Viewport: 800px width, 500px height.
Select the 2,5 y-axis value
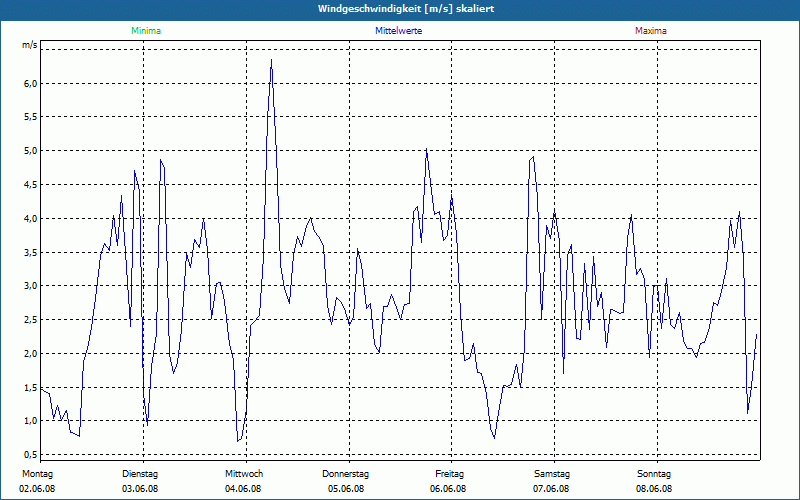pyautogui.click(x=31, y=319)
